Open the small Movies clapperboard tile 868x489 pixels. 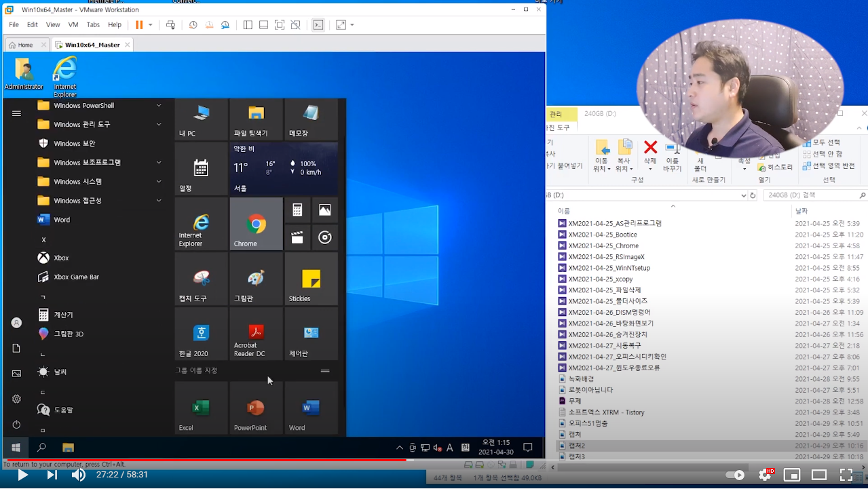pos(297,237)
